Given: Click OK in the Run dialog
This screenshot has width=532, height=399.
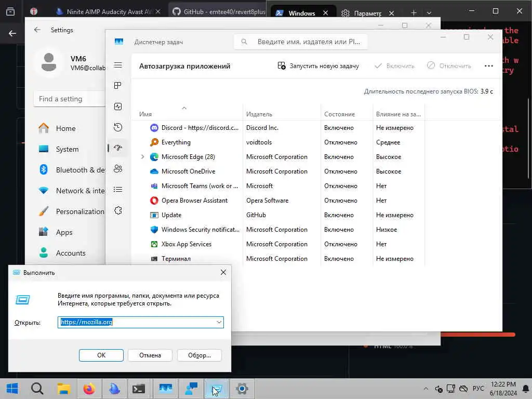Looking at the screenshot, I should pyautogui.click(x=101, y=355).
